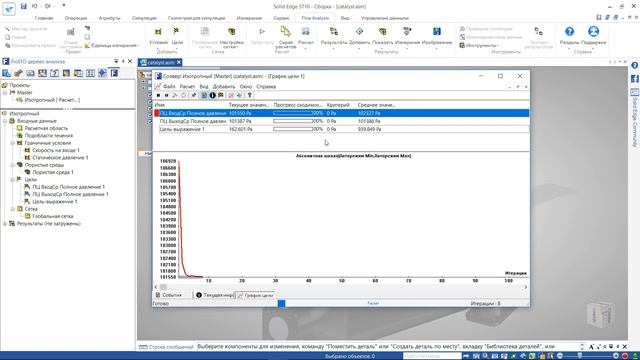
Task: Expand the Результаты (Не загружены) node
Action: (x=5, y=224)
